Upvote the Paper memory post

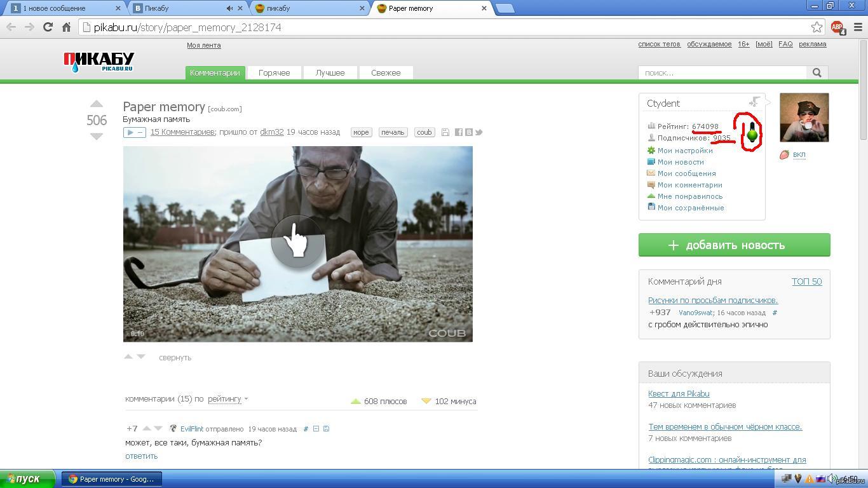97,104
